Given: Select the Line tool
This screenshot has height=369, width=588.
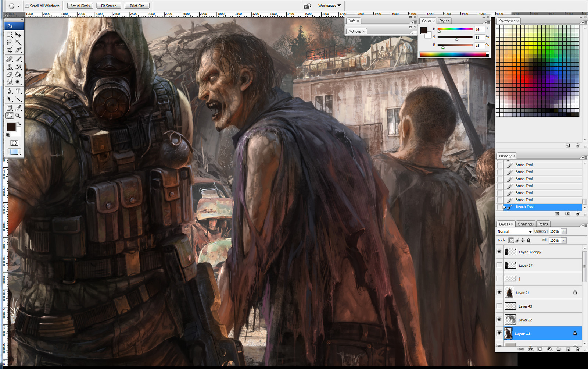Looking at the screenshot, I should 18,99.
